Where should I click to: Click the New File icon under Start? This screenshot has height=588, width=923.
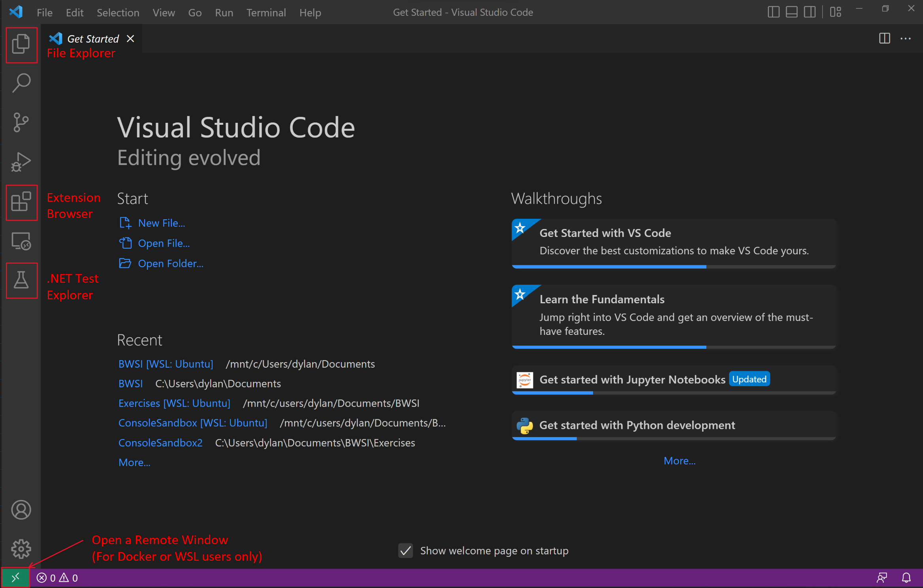(x=125, y=223)
